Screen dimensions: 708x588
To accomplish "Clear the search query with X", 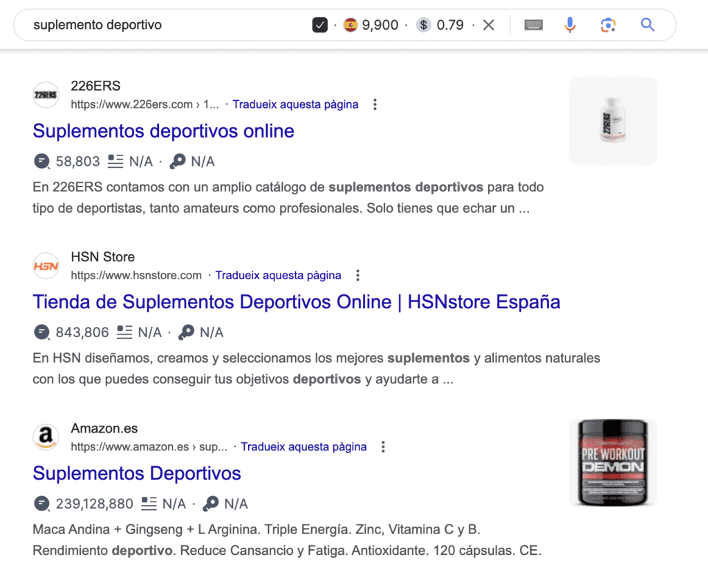I will [489, 25].
